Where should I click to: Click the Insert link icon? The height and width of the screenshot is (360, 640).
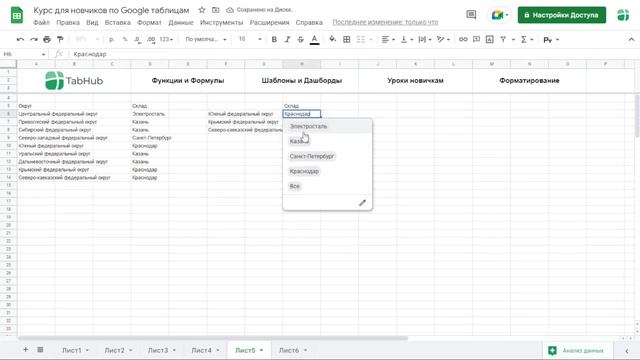pyautogui.click(x=463, y=40)
